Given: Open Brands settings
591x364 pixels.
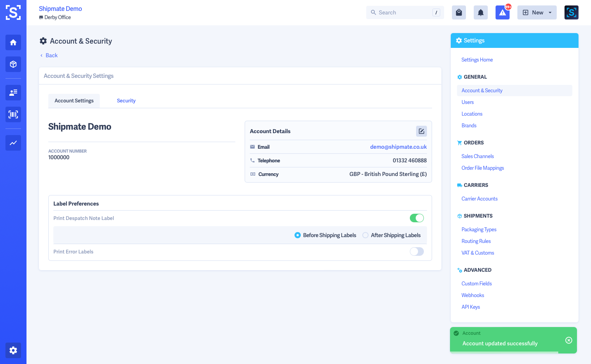Looking at the screenshot, I should (469, 125).
